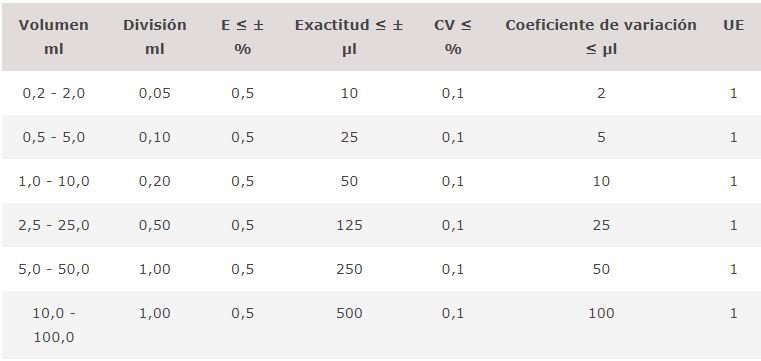Select the 5,0 - 50,0 volume cell
The image size is (761, 361).
pos(53,269)
